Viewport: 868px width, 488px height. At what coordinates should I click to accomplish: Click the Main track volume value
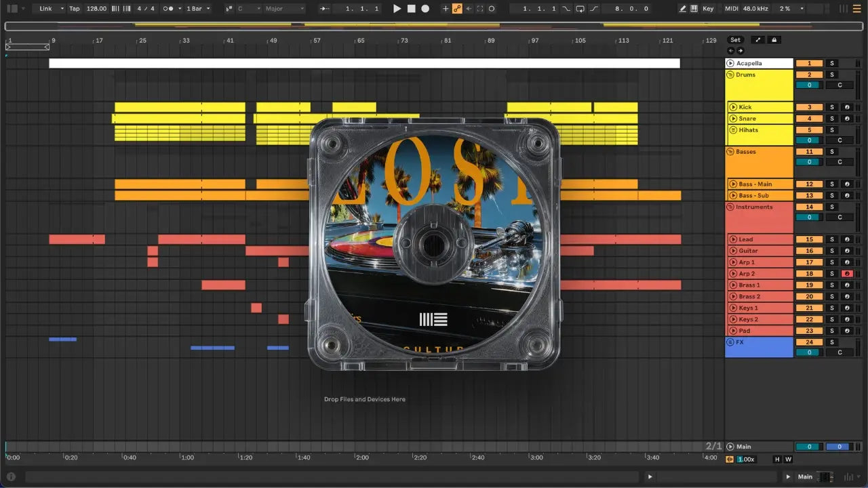click(809, 447)
